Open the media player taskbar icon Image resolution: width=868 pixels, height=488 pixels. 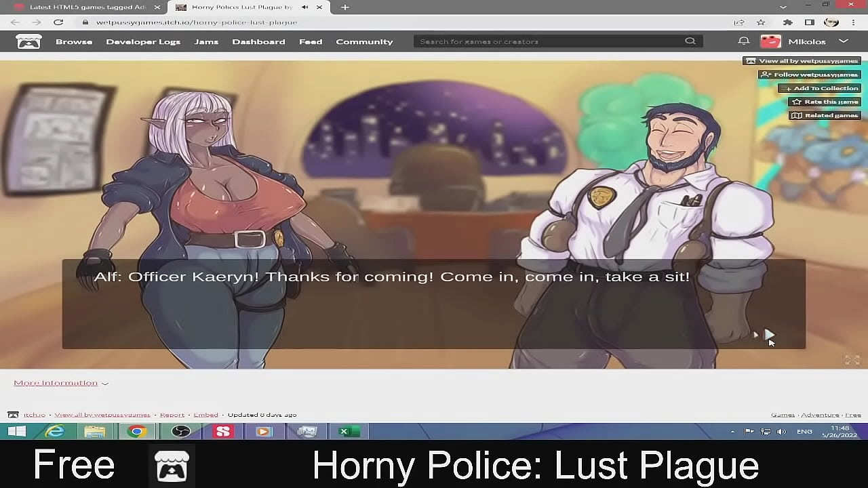(264, 431)
